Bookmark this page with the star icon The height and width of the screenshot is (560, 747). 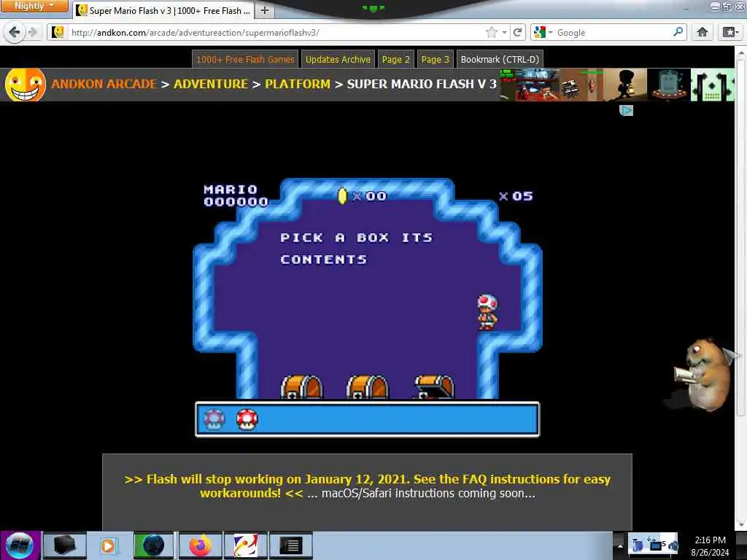pos(491,32)
